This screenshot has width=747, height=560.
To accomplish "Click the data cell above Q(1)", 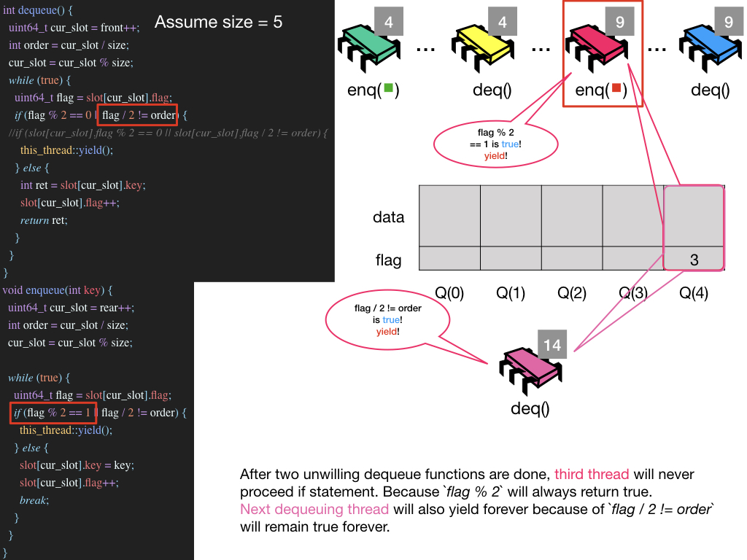I will (x=511, y=216).
